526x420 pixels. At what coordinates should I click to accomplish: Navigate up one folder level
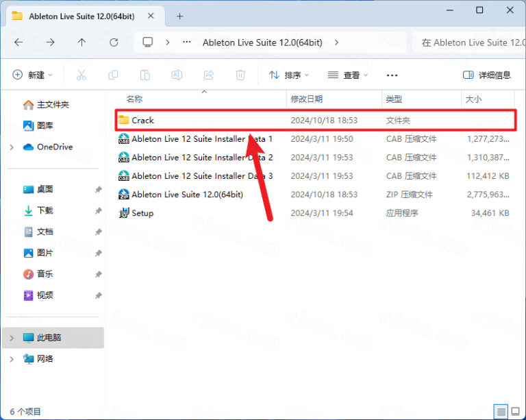point(82,42)
